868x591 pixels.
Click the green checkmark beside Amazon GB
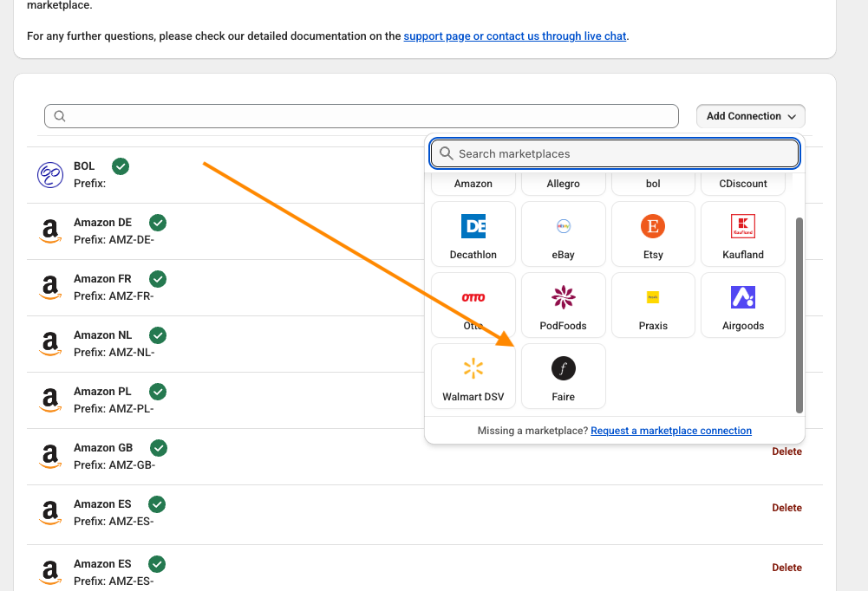[x=159, y=448]
